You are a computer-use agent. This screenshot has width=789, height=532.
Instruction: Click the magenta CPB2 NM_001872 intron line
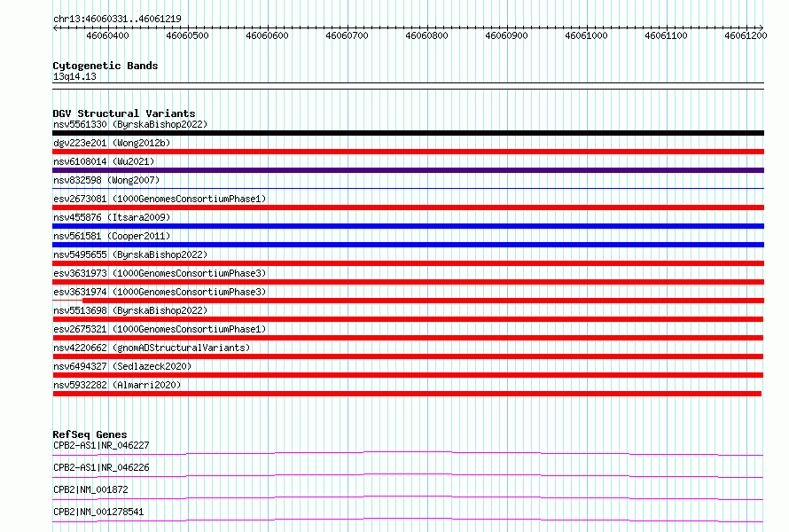[408, 497]
